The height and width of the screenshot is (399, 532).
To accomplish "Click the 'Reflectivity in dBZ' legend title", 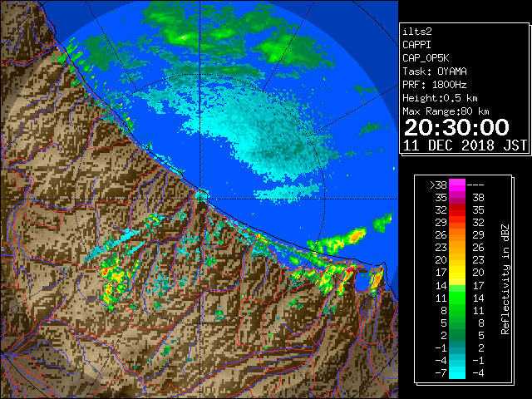I will pos(505,279).
